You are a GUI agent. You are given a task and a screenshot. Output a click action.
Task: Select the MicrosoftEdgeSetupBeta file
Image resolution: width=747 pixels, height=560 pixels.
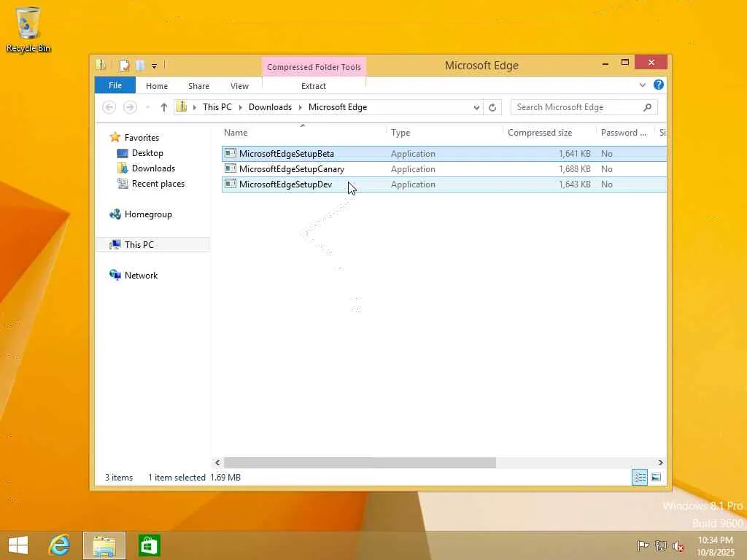(x=444, y=153)
